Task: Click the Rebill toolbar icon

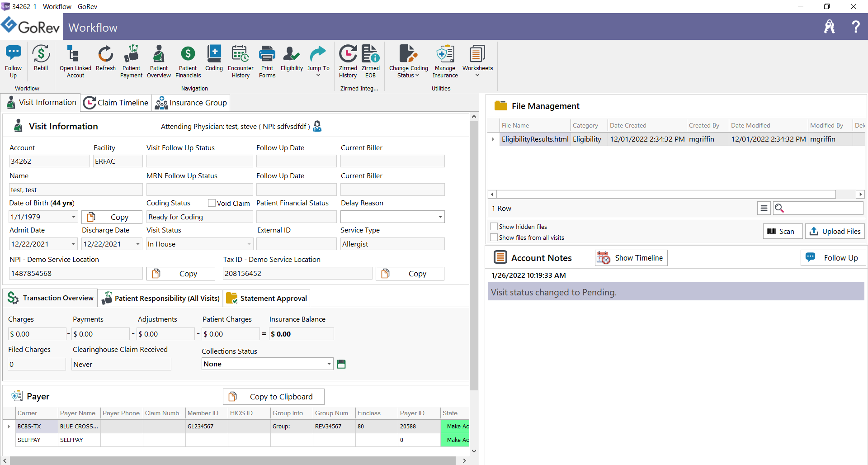Action: [x=41, y=58]
